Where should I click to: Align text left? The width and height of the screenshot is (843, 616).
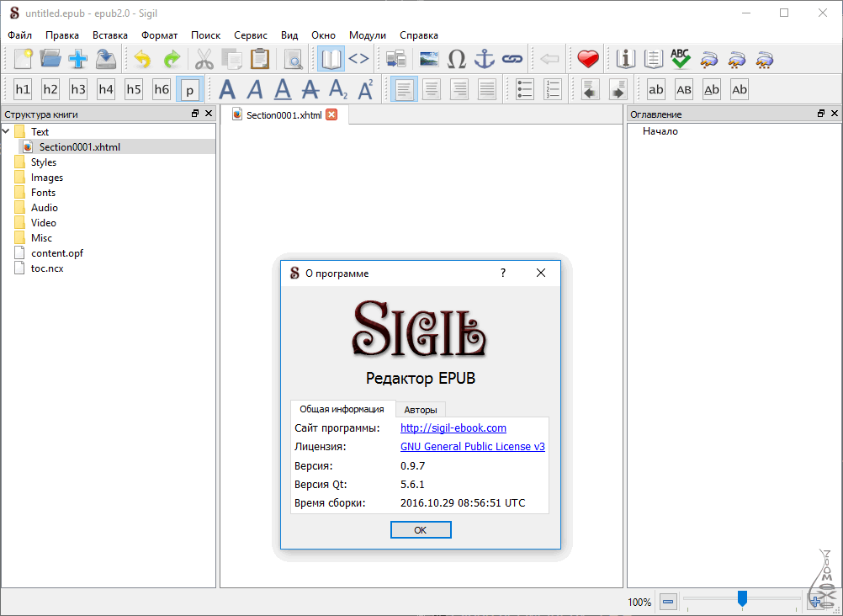(405, 89)
